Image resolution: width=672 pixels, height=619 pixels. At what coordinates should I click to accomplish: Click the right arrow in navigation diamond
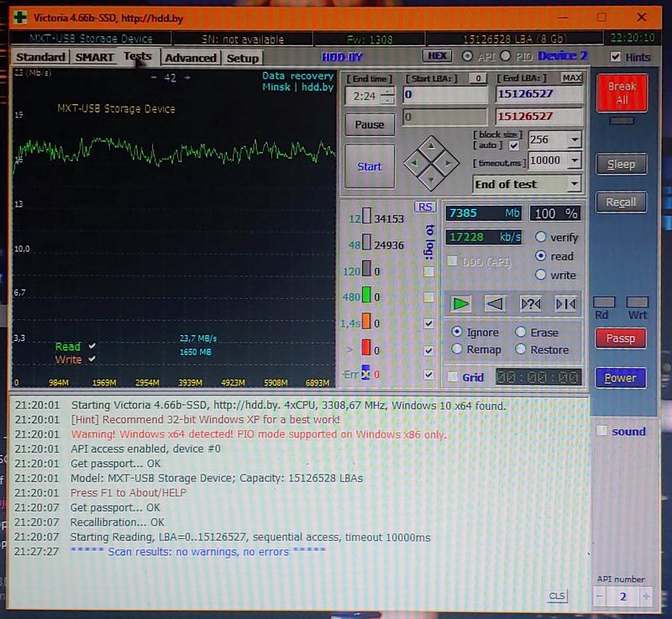tap(449, 163)
